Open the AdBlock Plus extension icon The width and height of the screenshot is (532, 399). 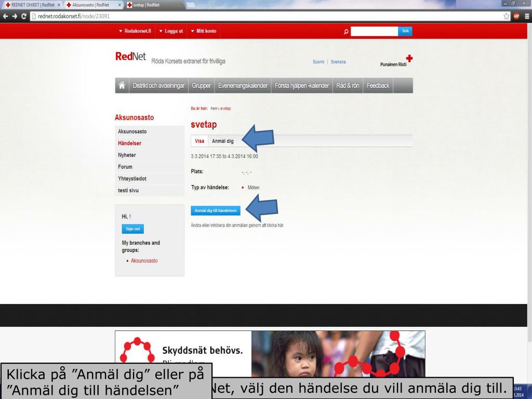point(516,16)
